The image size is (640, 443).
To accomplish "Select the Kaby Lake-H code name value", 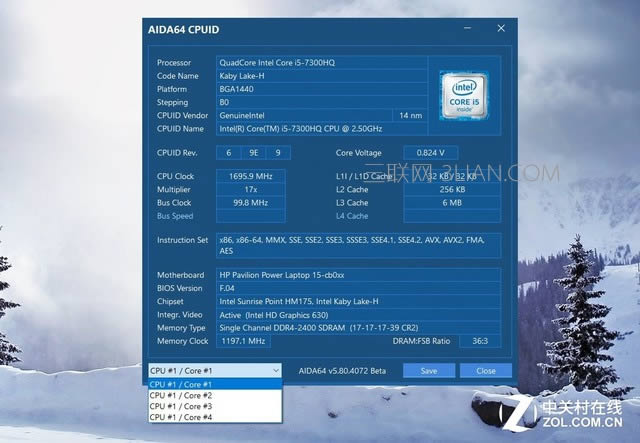I will (322, 76).
